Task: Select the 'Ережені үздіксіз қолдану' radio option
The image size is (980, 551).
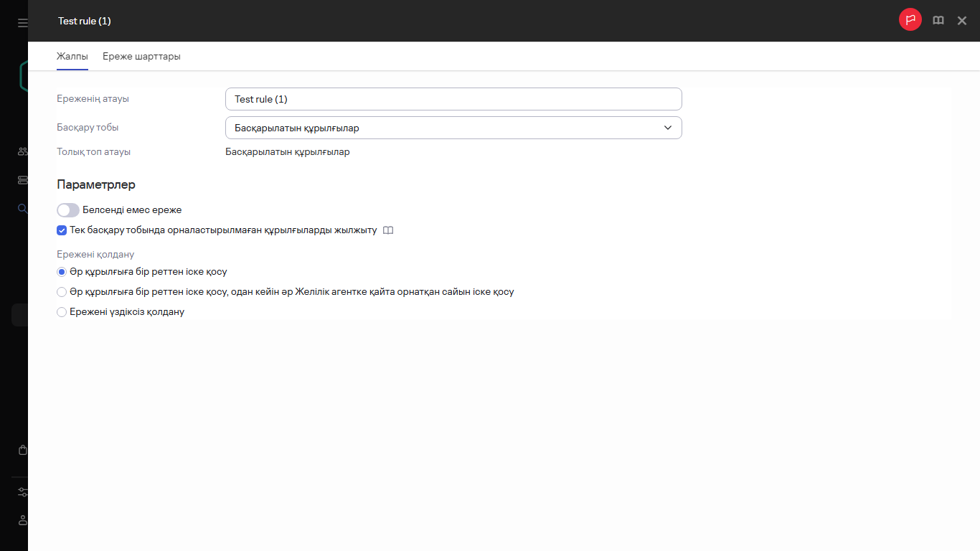Action: pos(62,312)
